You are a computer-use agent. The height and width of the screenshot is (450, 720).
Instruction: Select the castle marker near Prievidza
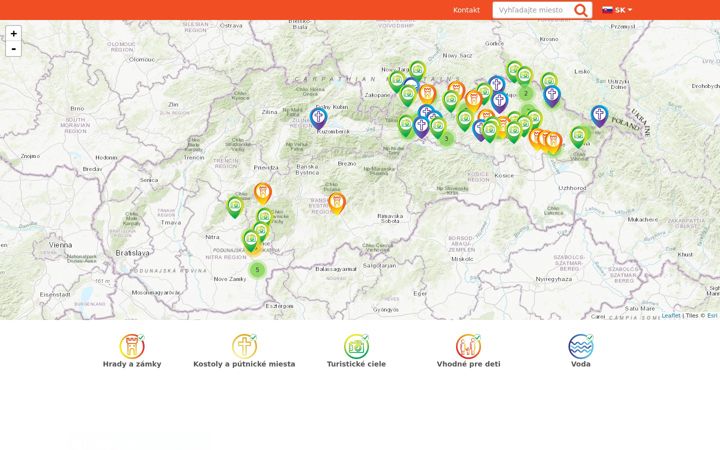263,193
